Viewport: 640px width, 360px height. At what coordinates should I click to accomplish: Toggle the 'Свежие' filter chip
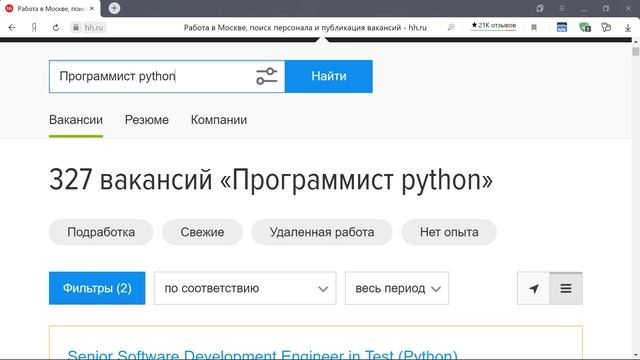click(x=202, y=232)
